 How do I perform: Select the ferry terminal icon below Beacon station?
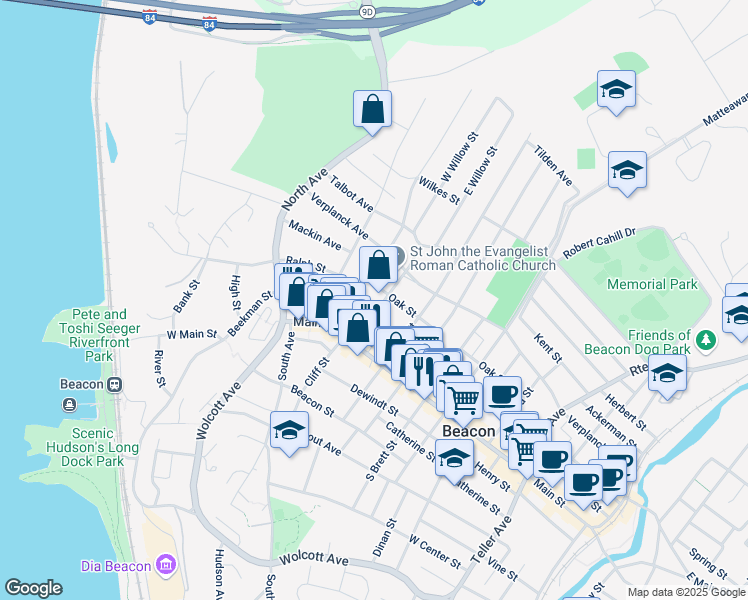pyautogui.click(x=70, y=405)
